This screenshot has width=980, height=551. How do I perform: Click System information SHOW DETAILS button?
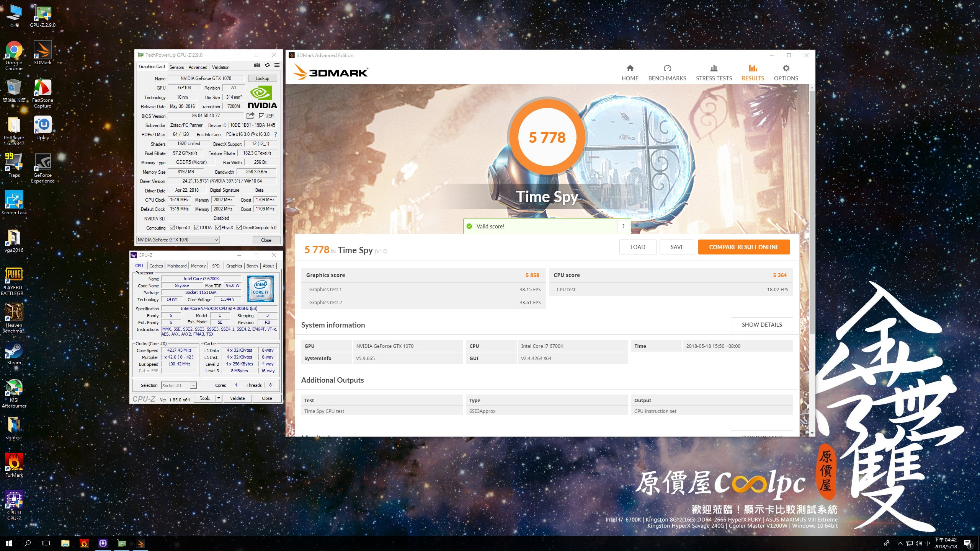762,325
